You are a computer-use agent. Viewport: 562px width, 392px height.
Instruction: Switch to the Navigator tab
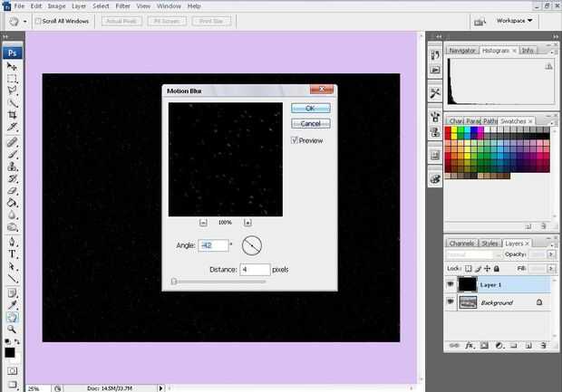pos(462,51)
